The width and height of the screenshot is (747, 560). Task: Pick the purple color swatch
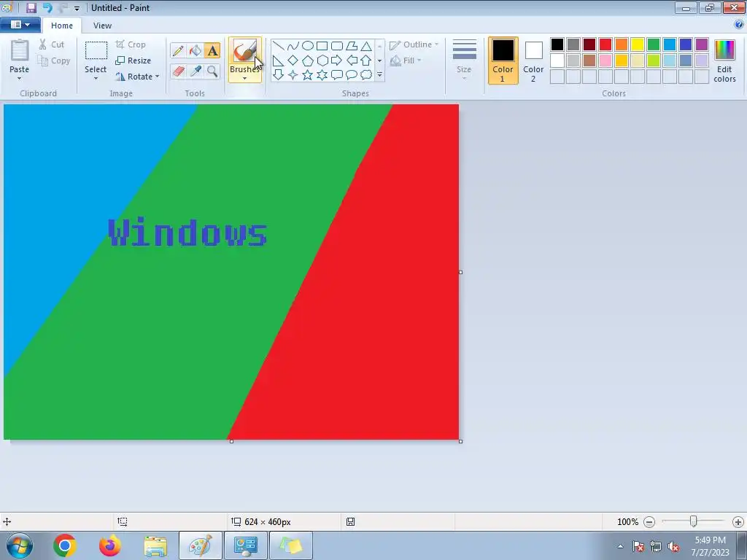702,44
